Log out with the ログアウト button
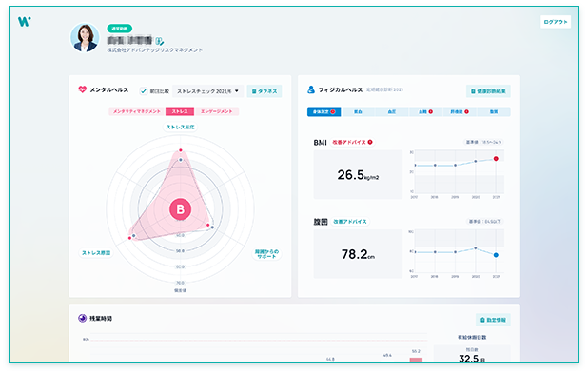 pyautogui.click(x=556, y=22)
